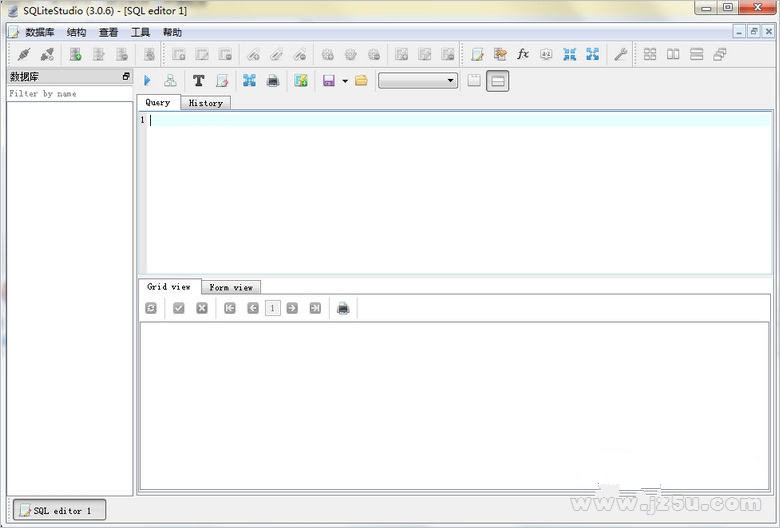
Task: Click the Filter by name field
Action: pyautogui.click(x=70, y=94)
